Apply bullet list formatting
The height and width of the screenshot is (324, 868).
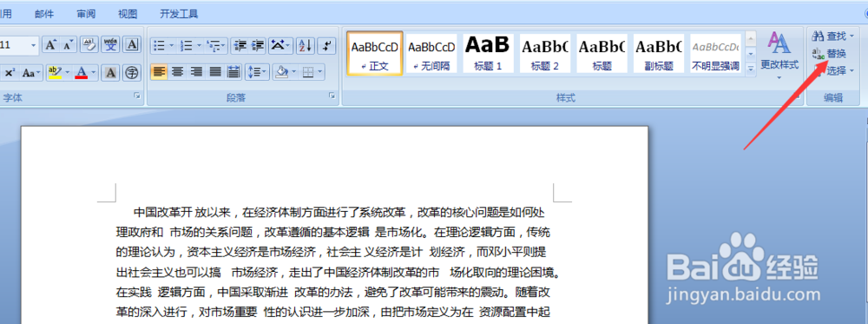pyautogui.click(x=159, y=45)
